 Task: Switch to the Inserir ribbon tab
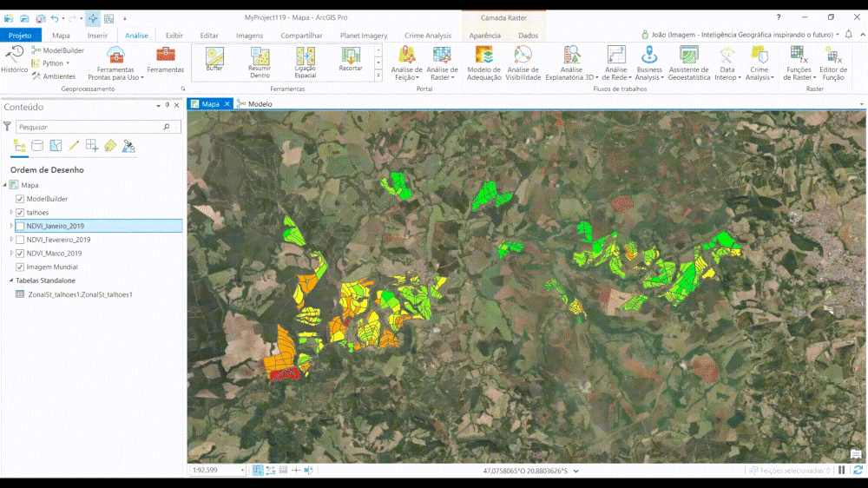(x=97, y=36)
